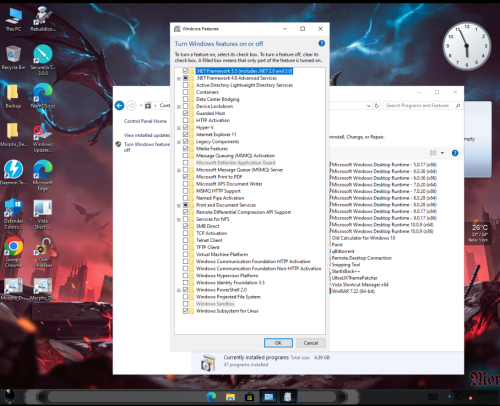The width and height of the screenshot is (500, 406).
Task: Switch to Windows Features taskbar button
Action: [x=287, y=397]
